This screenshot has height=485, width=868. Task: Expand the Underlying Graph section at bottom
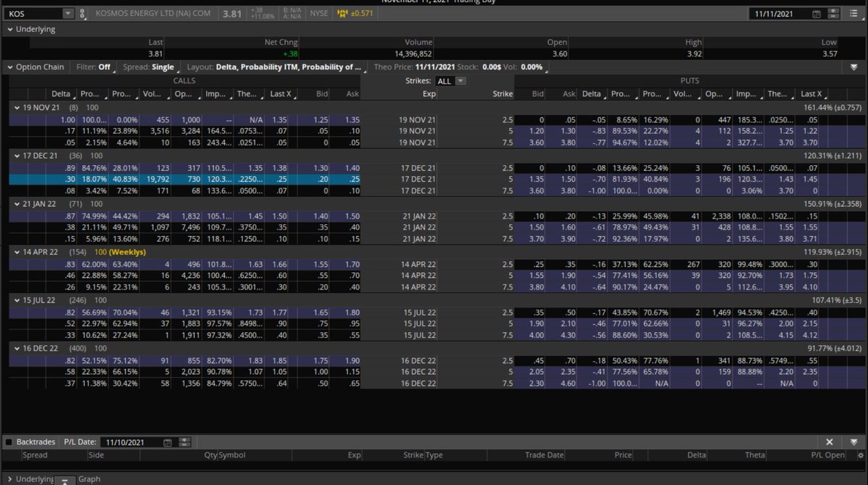[9, 479]
